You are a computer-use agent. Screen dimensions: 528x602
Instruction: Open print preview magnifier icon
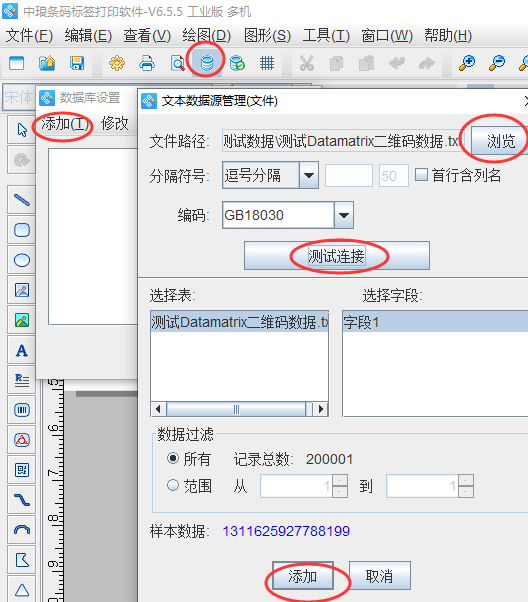(x=177, y=63)
